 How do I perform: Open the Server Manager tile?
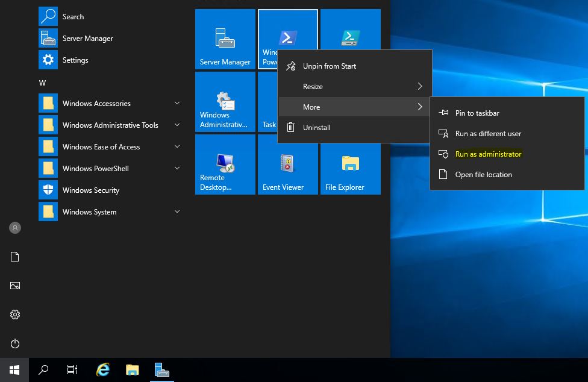point(225,39)
